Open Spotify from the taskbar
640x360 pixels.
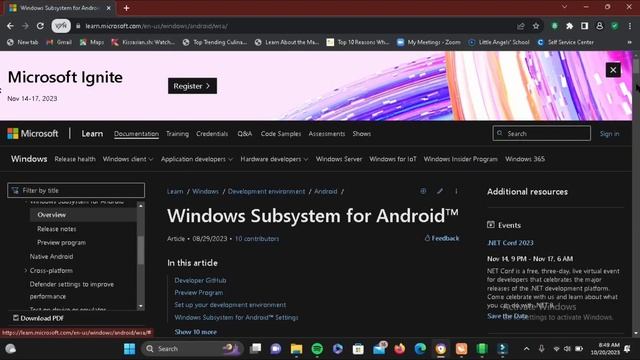pos(317,349)
